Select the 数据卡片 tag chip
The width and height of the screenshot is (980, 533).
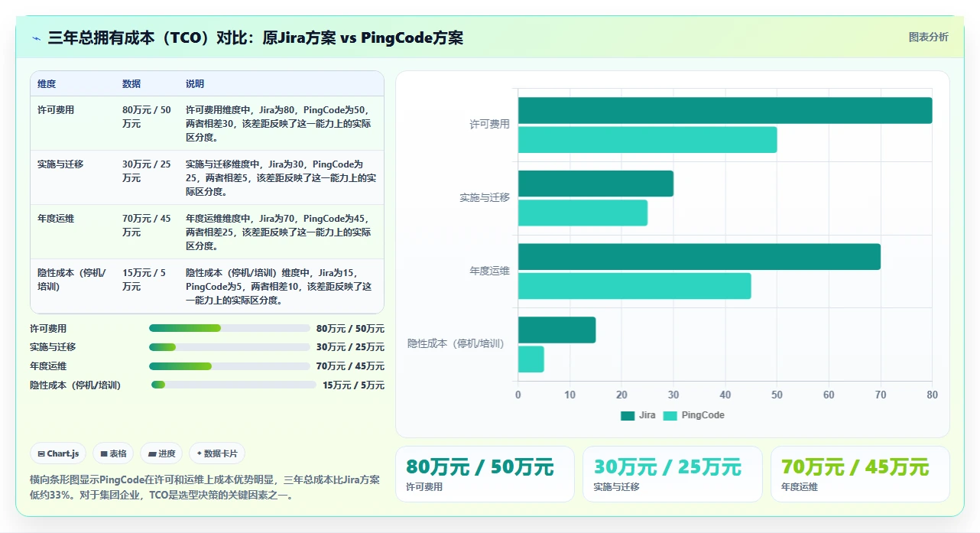click(x=217, y=453)
